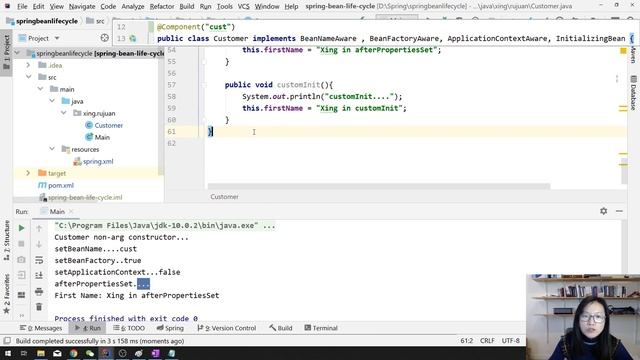Collapse the springbeanlifecycle root node
This screenshot has width=640, height=360.
pyautogui.click(x=17, y=53)
